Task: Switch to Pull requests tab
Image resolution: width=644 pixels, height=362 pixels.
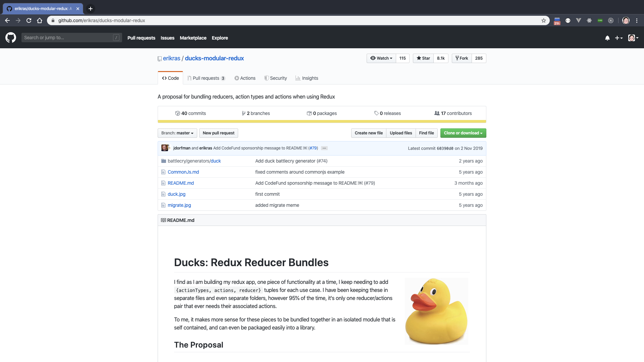Action: point(206,78)
